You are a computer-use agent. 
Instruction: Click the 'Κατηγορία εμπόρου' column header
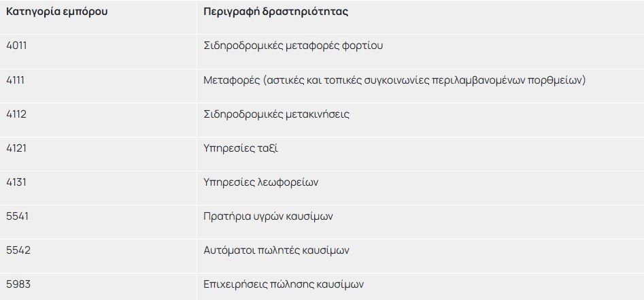point(56,12)
